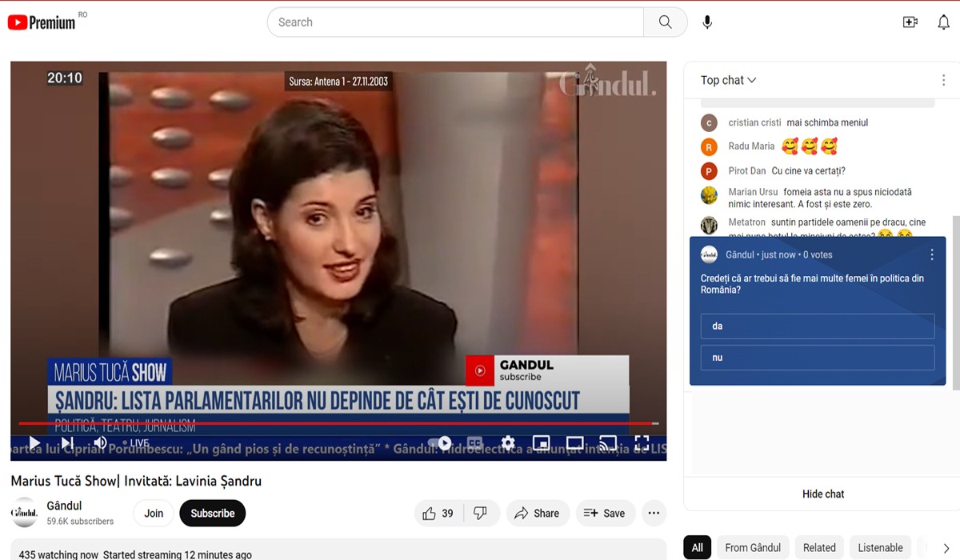Click the '435 watching now' description text
960x560 pixels.
point(58,554)
